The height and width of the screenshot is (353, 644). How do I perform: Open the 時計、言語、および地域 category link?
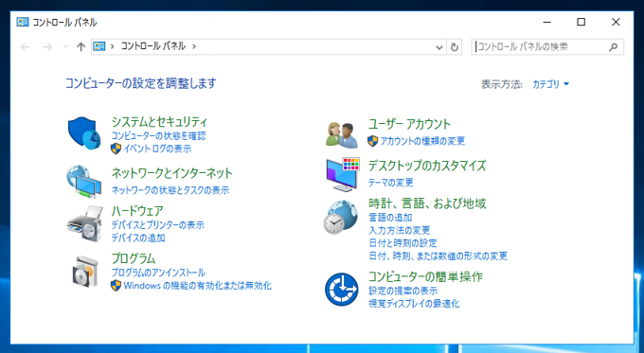[427, 203]
